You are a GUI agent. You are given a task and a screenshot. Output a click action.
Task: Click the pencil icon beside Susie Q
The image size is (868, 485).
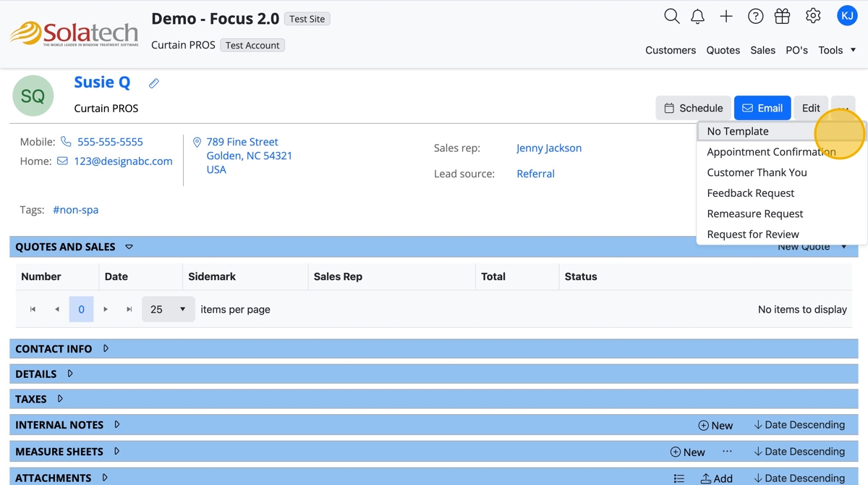point(154,83)
